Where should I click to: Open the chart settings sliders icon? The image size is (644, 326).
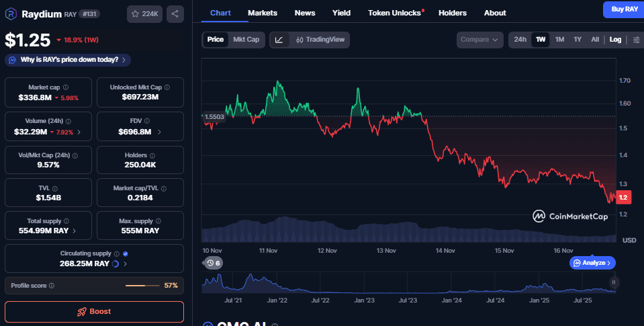point(637,40)
